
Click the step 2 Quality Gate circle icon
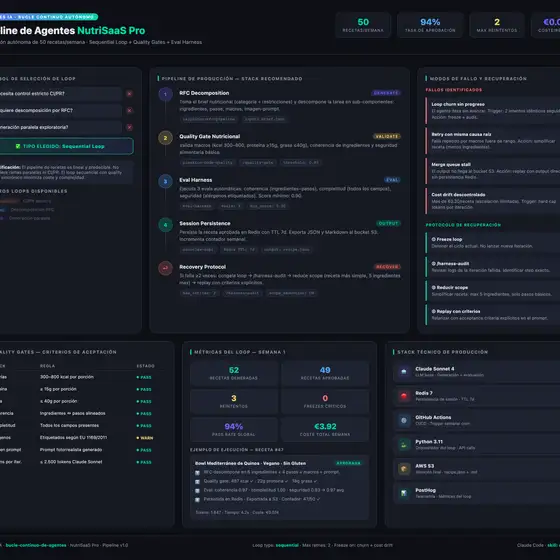tap(165, 138)
